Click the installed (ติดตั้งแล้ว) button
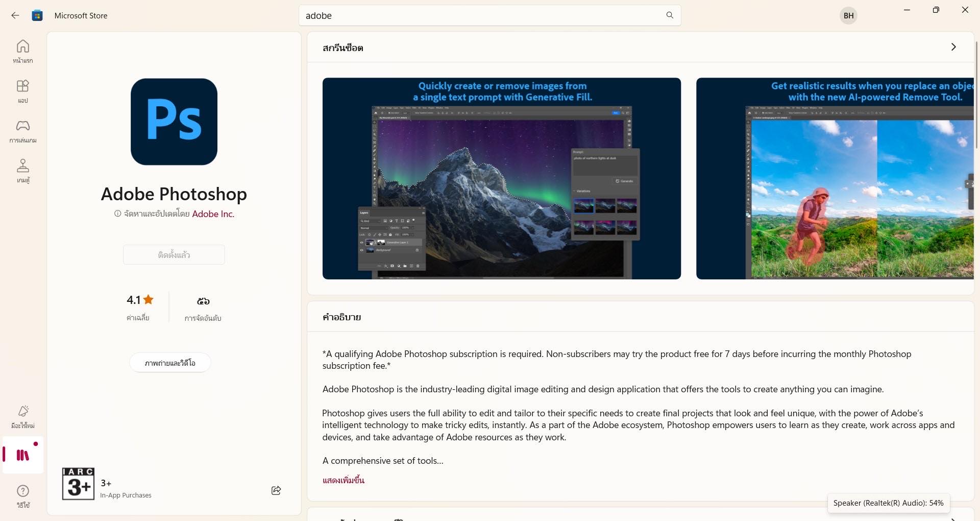Viewport: 980px width, 521px height. click(x=174, y=254)
